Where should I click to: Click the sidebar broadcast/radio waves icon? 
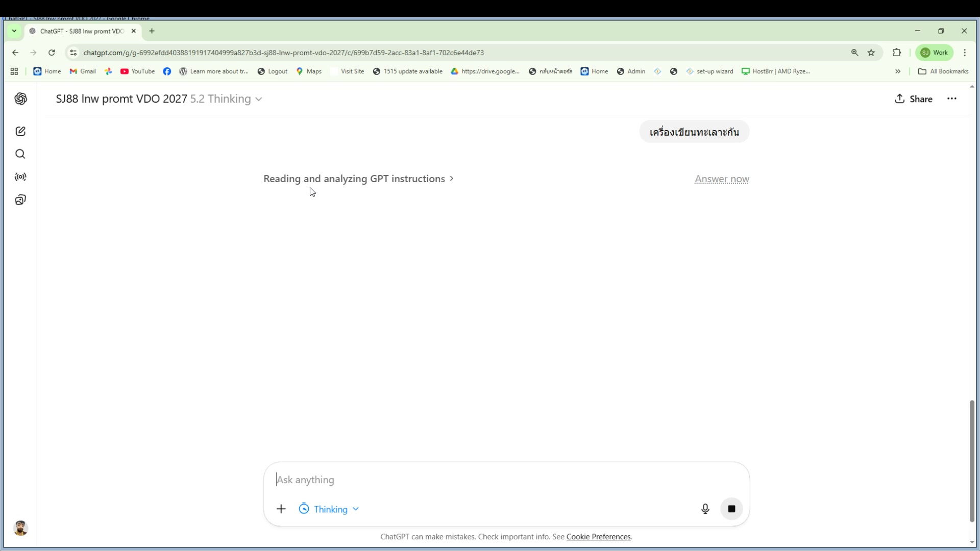(20, 177)
